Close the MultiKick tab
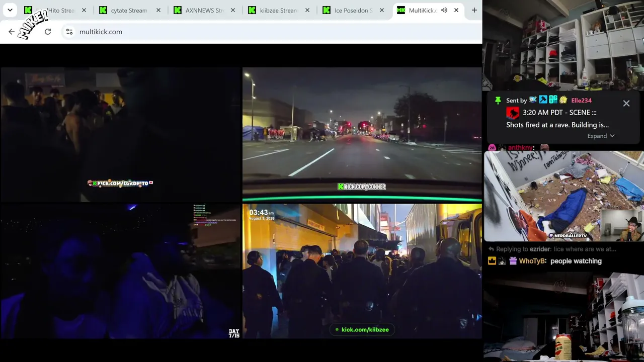The image size is (644, 362). (x=456, y=10)
